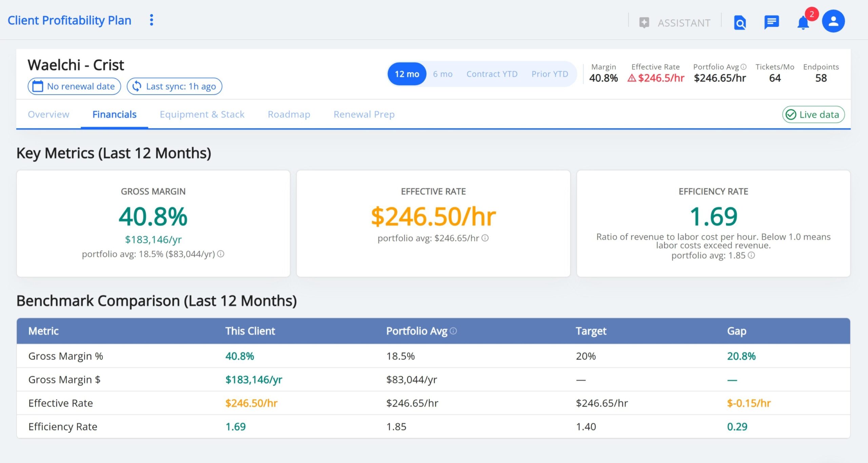Image resolution: width=868 pixels, height=463 pixels.
Task: Open the three-dot options menu
Action: (152, 20)
